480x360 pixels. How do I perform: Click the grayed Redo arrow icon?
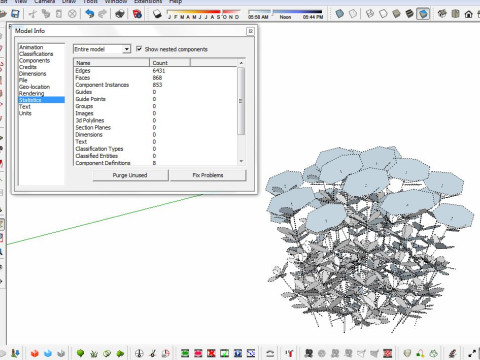click(x=103, y=14)
